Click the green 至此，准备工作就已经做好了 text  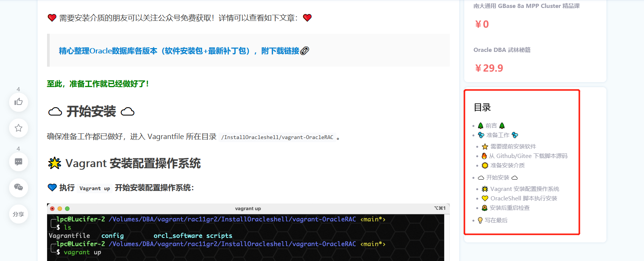pos(98,84)
